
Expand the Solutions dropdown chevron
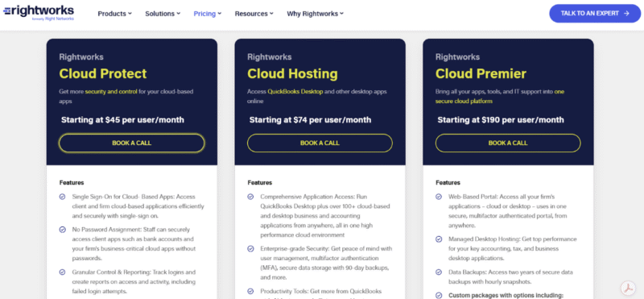click(x=178, y=14)
